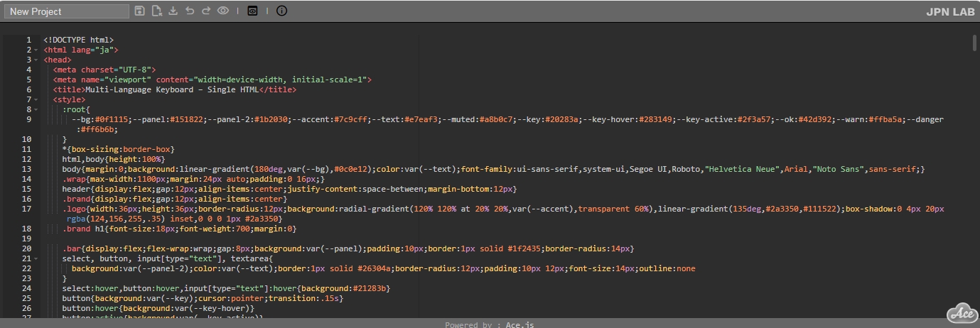Open the info circle icon

click(x=281, y=11)
